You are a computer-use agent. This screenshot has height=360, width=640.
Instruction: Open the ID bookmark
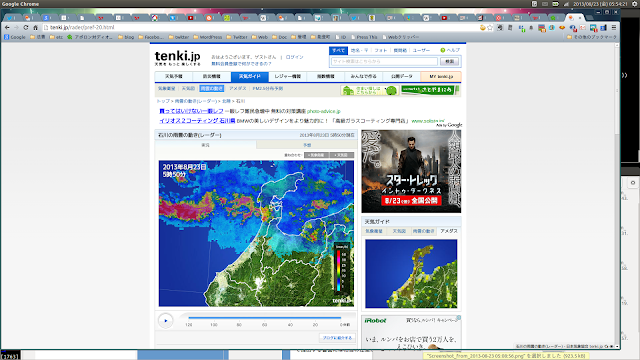pyautogui.click(x=340, y=37)
